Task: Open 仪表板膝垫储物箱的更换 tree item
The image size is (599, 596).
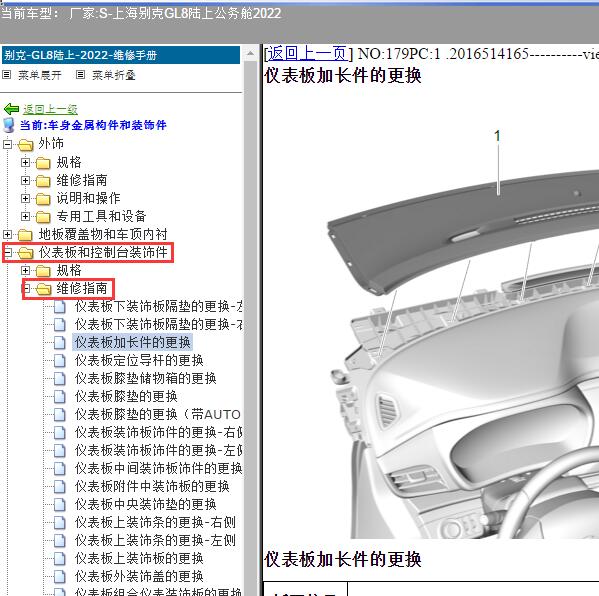Action: [x=146, y=378]
